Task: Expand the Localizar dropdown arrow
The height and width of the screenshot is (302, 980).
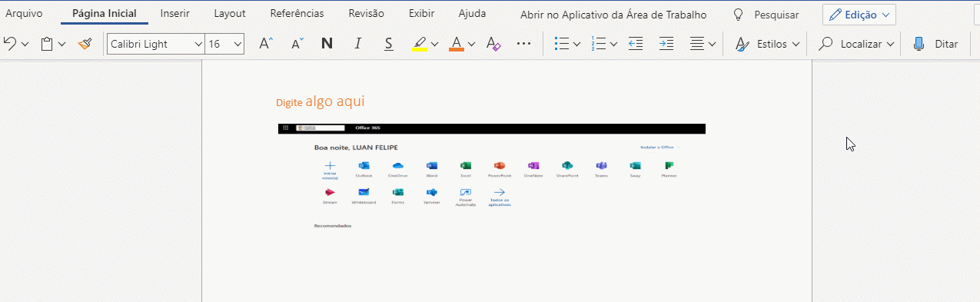Action: point(891,45)
